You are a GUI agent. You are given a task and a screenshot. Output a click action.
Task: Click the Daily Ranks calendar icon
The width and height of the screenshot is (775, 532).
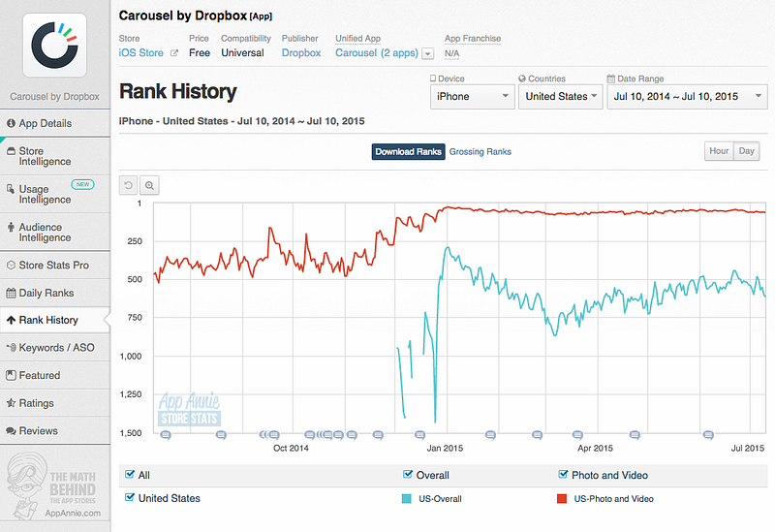pos(11,293)
